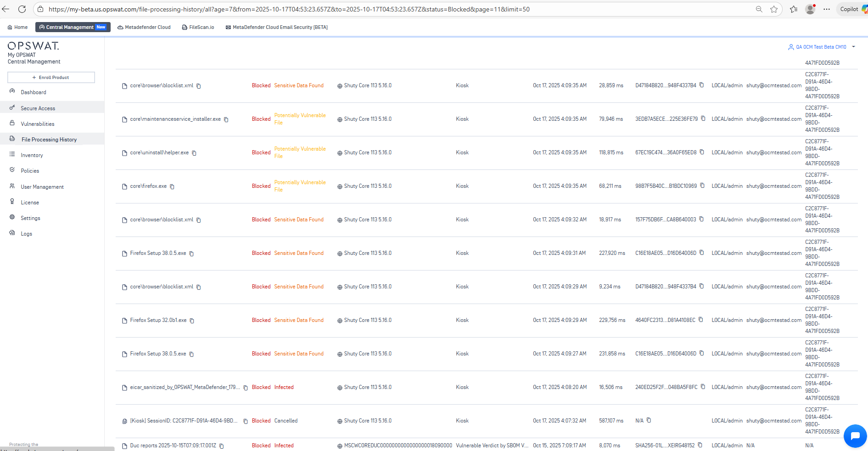Open browser zoom magnifier icon

[759, 9]
